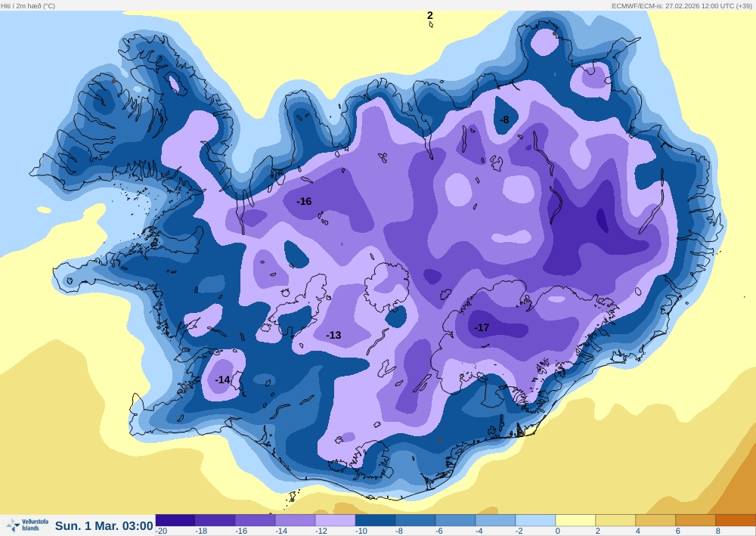756x536 pixels.
Task: Pick the 2 to 4 legend swatch
Action: click(x=615, y=520)
